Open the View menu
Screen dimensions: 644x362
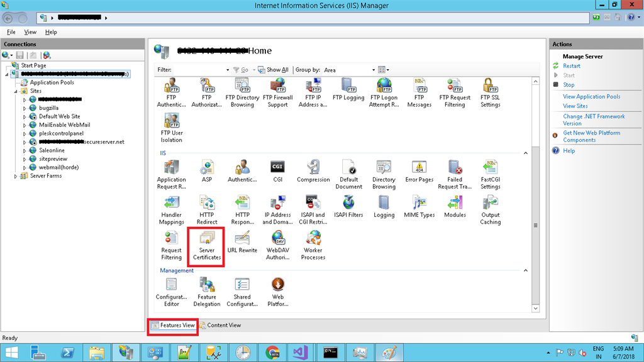(30, 32)
